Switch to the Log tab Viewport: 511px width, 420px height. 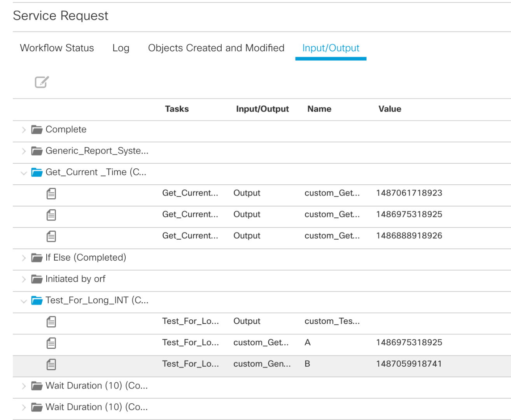(121, 48)
